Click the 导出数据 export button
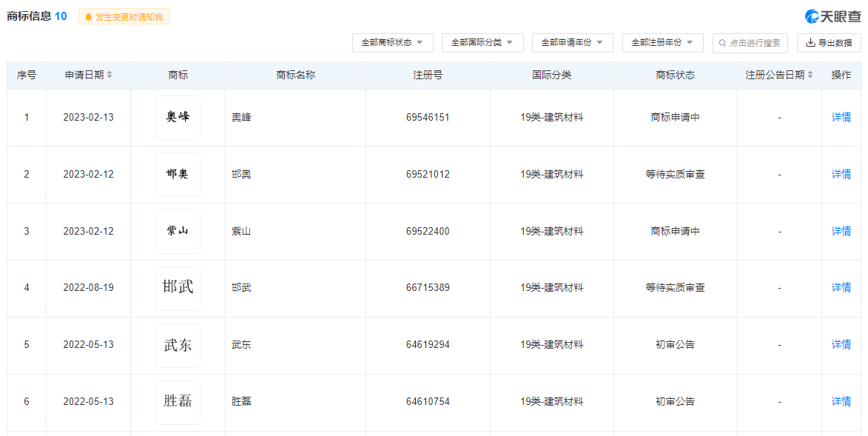The image size is (868, 436). tap(829, 43)
